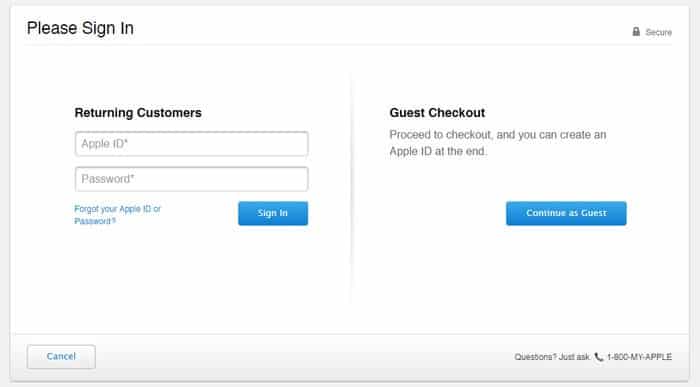Click the blue Sign In button
700x387 pixels.
click(x=273, y=213)
